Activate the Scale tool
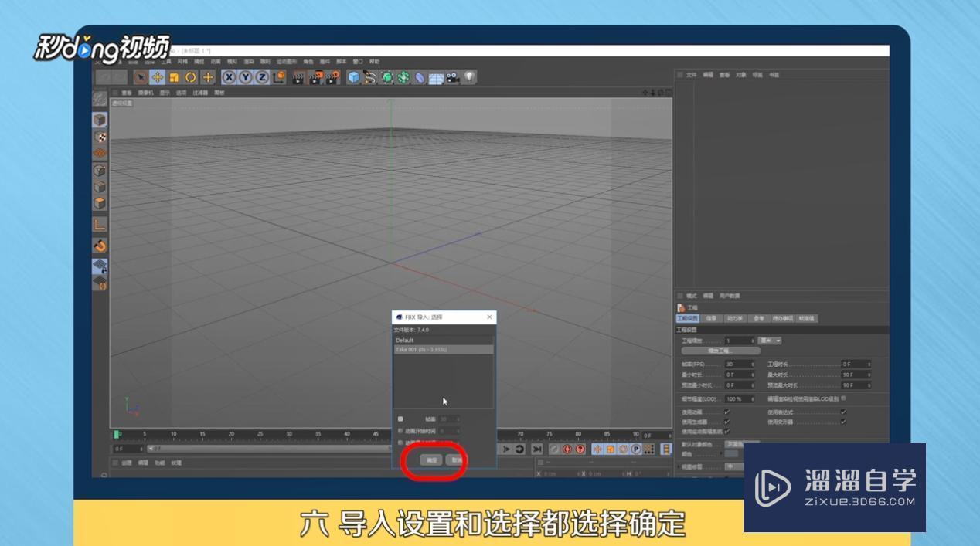The image size is (980, 546). (x=175, y=77)
